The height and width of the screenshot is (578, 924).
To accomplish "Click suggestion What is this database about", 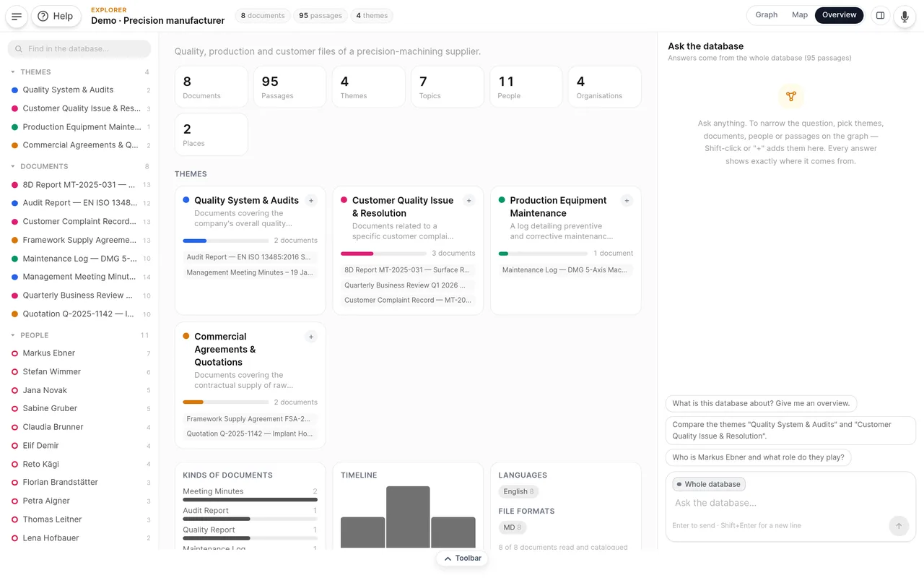I will tap(761, 404).
